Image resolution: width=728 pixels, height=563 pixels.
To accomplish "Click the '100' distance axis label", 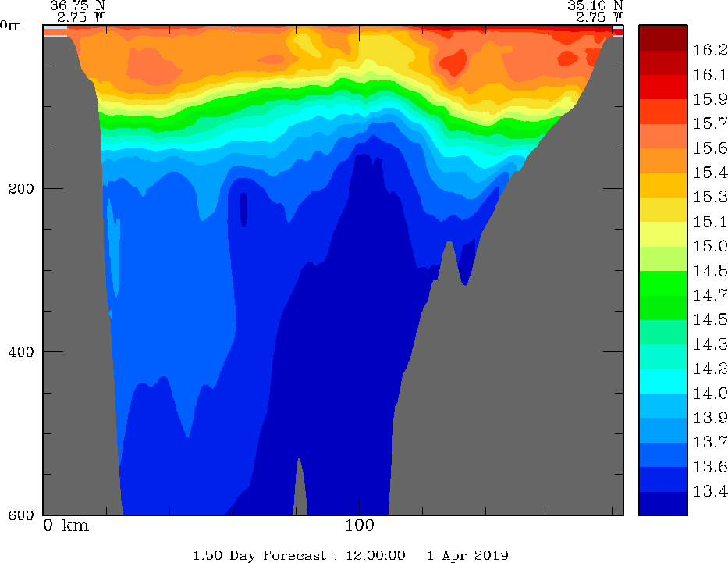I will [359, 526].
